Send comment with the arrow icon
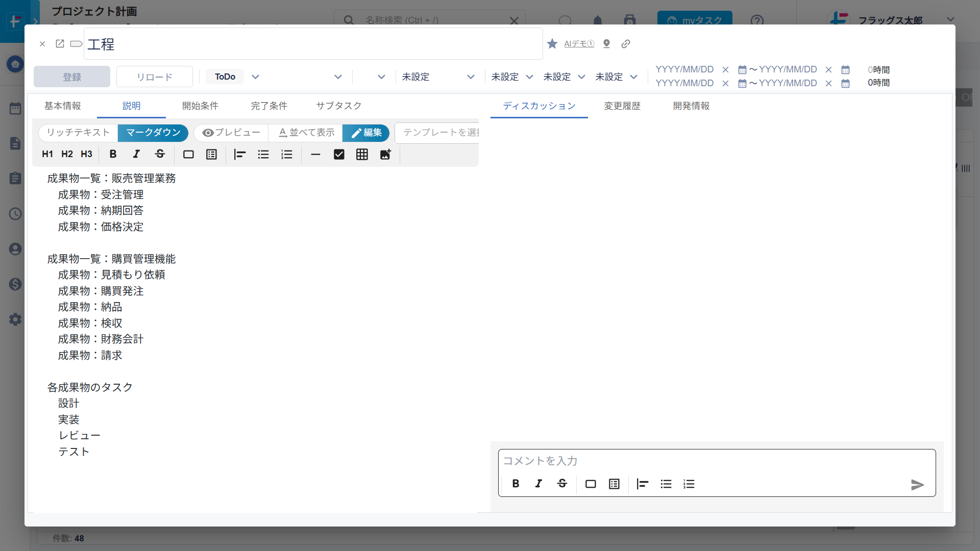 917,485
